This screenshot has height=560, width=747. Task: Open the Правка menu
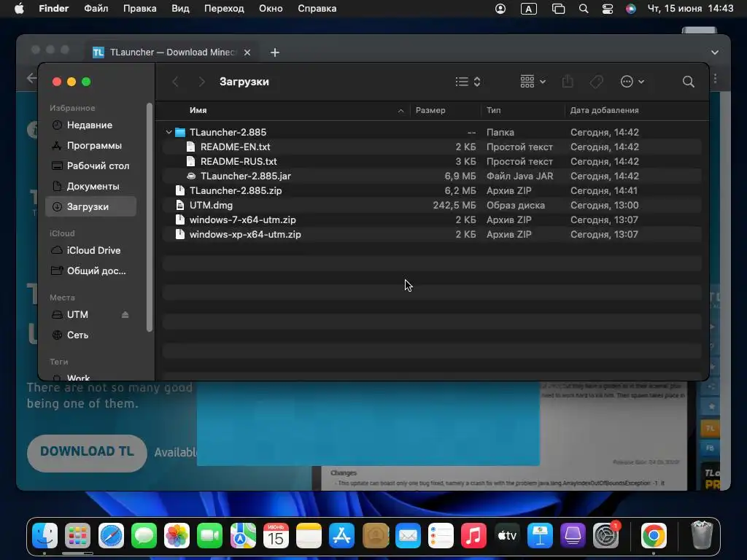pyautogui.click(x=139, y=9)
